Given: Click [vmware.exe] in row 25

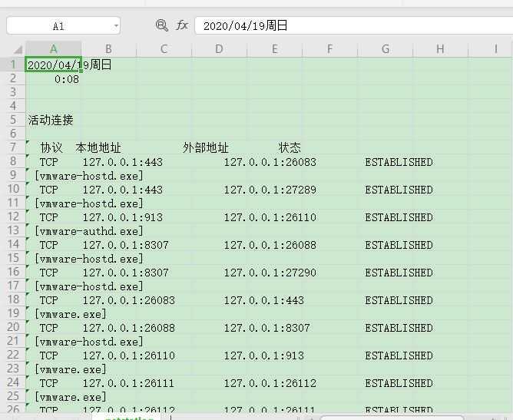Looking at the screenshot, I should click(x=71, y=397).
